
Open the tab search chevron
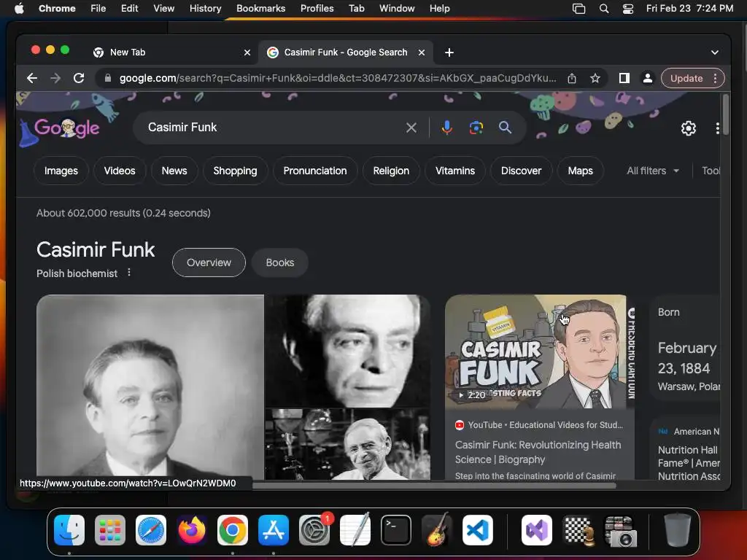715,52
